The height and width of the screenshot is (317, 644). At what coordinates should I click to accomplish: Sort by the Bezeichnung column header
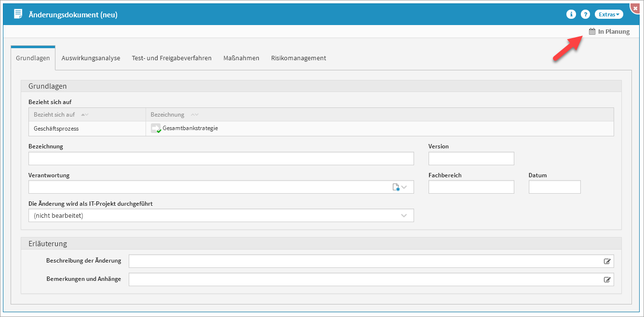(x=167, y=115)
